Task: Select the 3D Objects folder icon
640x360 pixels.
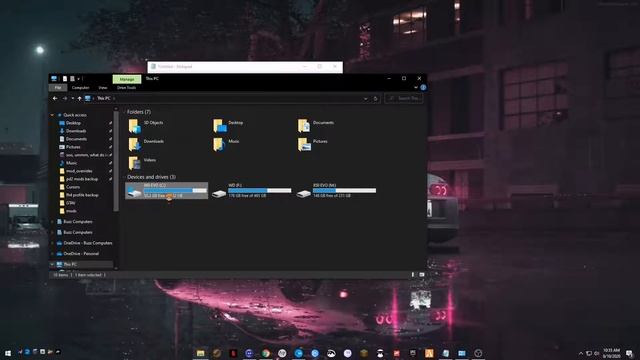Action: point(135,126)
